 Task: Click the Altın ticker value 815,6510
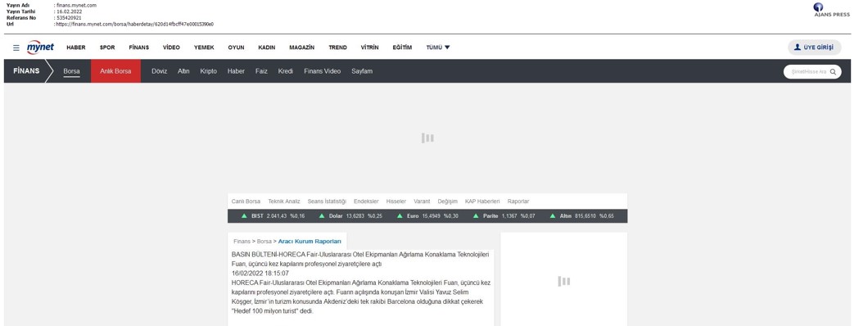pyautogui.click(x=585, y=216)
